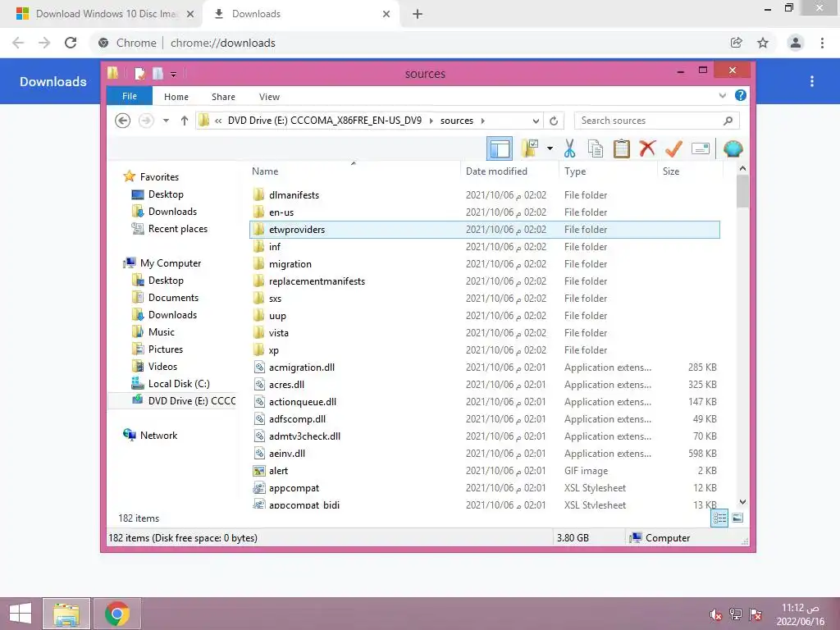This screenshot has width=840, height=630.
Task: Click the Help question mark icon
Action: (x=741, y=95)
